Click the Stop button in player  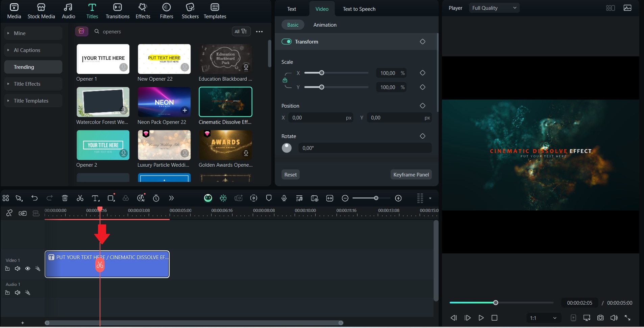click(x=494, y=318)
